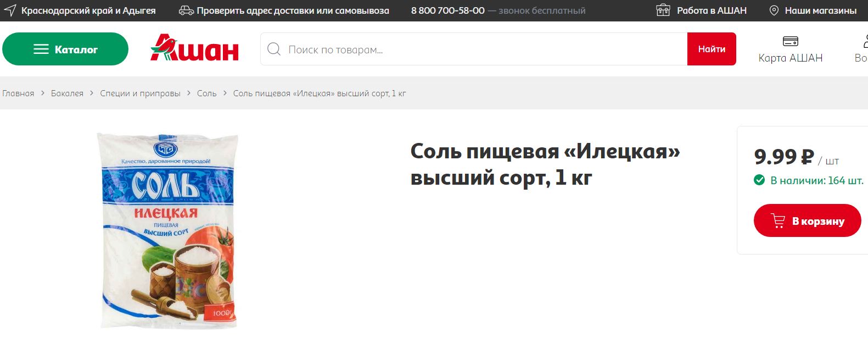Open the Илецкая salt product image
The width and height of the screenshot is (868, 337).
(x=167, y=230)
